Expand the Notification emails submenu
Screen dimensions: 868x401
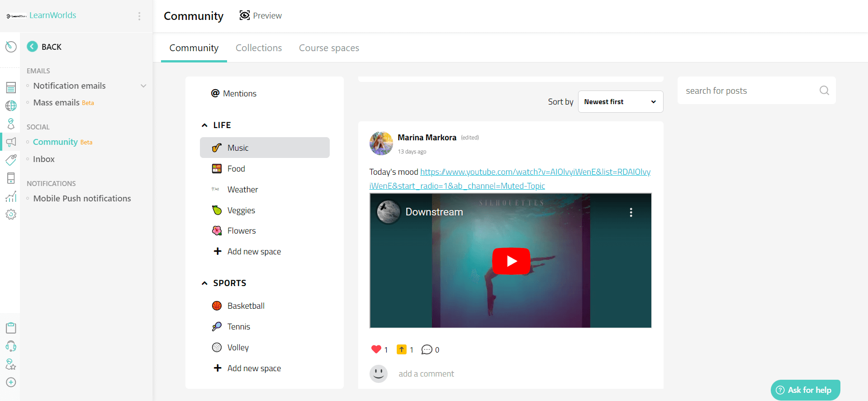[x=143, y=86]
